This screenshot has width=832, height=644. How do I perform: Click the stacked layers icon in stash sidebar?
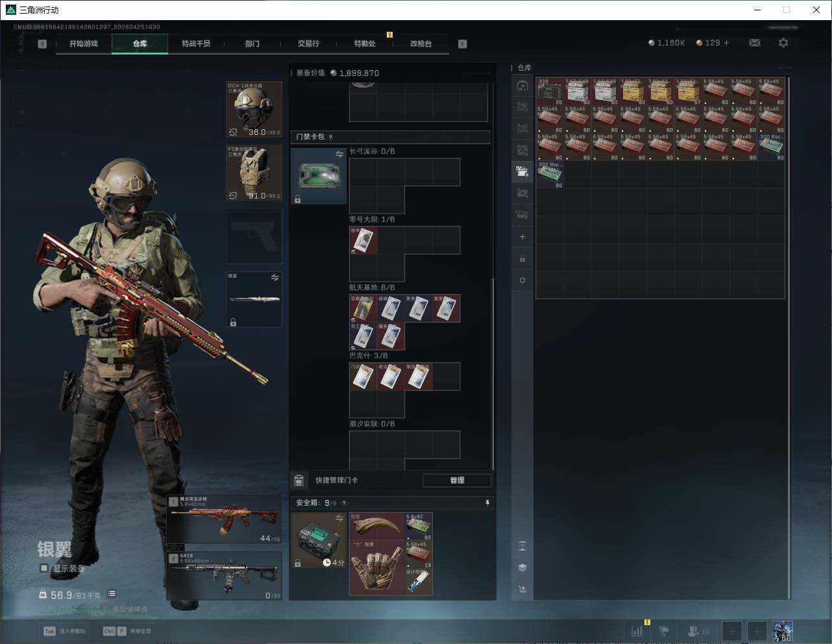pyautogui.click(x=522, y=567)
